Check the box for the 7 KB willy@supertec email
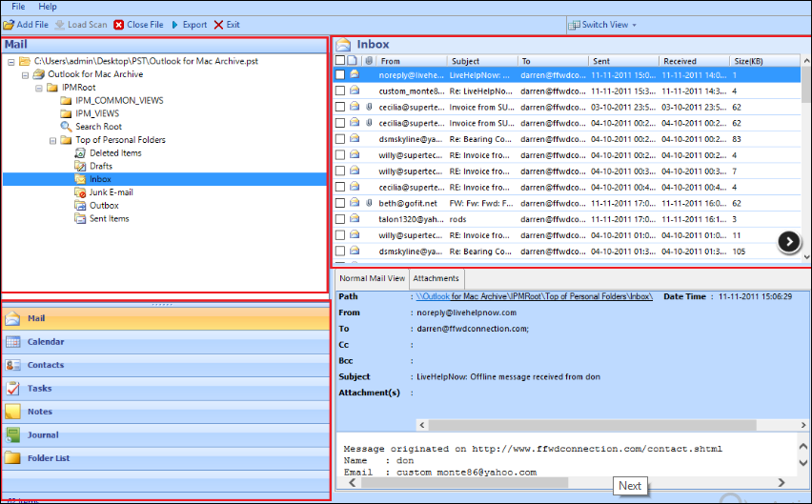This screenshot has width=812, height=504. pyautogui.click(x=340, y=171)
